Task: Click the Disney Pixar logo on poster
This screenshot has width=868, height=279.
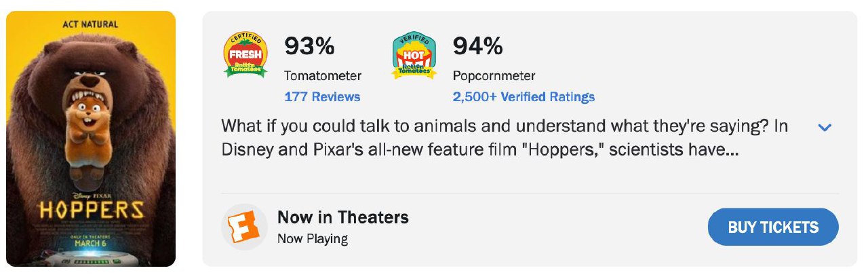Action: 91,195
